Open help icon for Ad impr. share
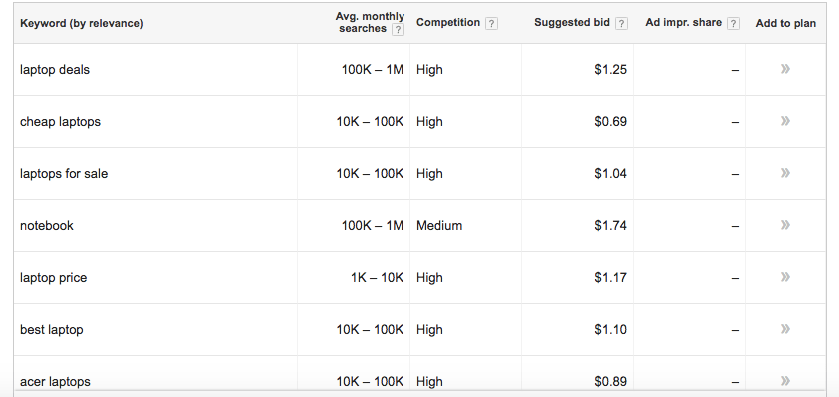839x397 pixels. (734, 24)
